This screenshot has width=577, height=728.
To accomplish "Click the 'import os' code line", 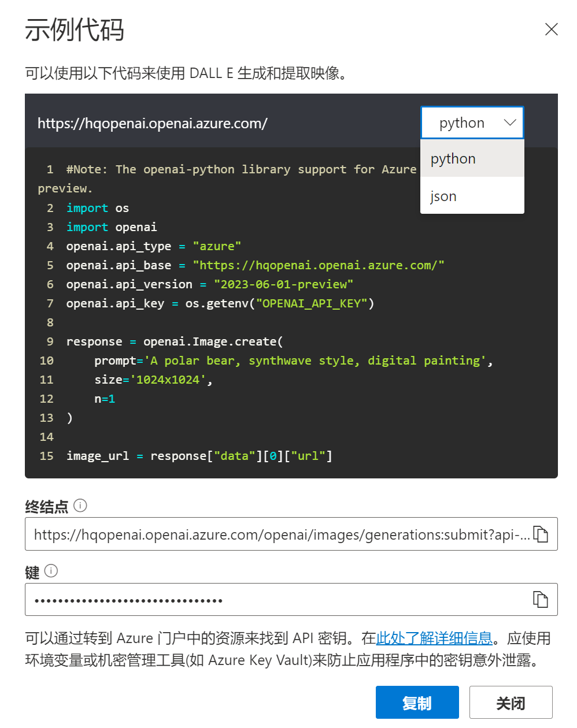I will click(x=97, y=208).
